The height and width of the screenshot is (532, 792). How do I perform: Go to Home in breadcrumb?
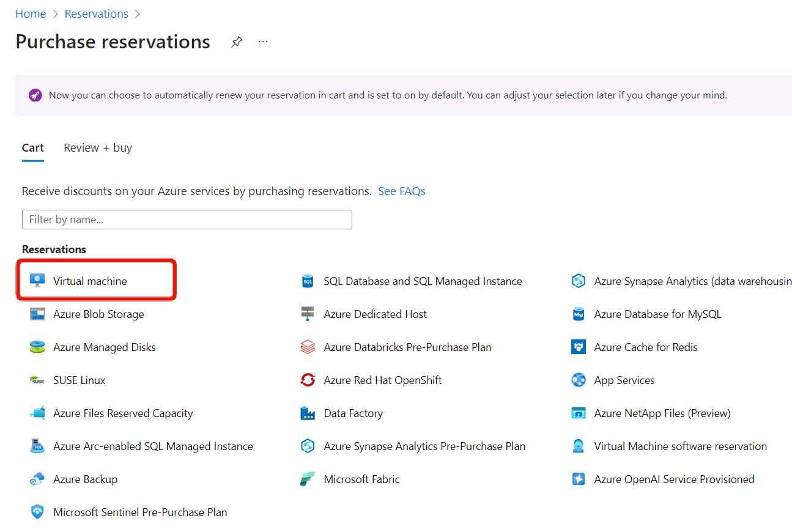tap(31, 13)
